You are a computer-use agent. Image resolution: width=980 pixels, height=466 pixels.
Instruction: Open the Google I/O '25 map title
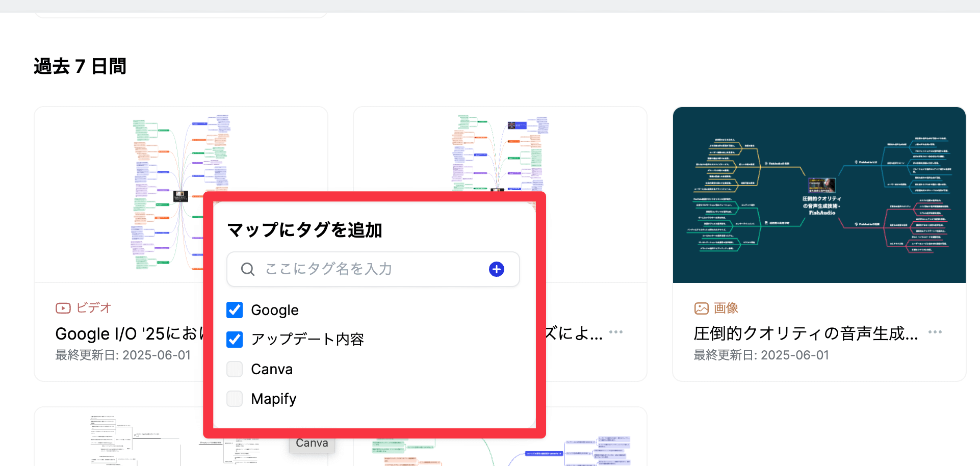127,333
